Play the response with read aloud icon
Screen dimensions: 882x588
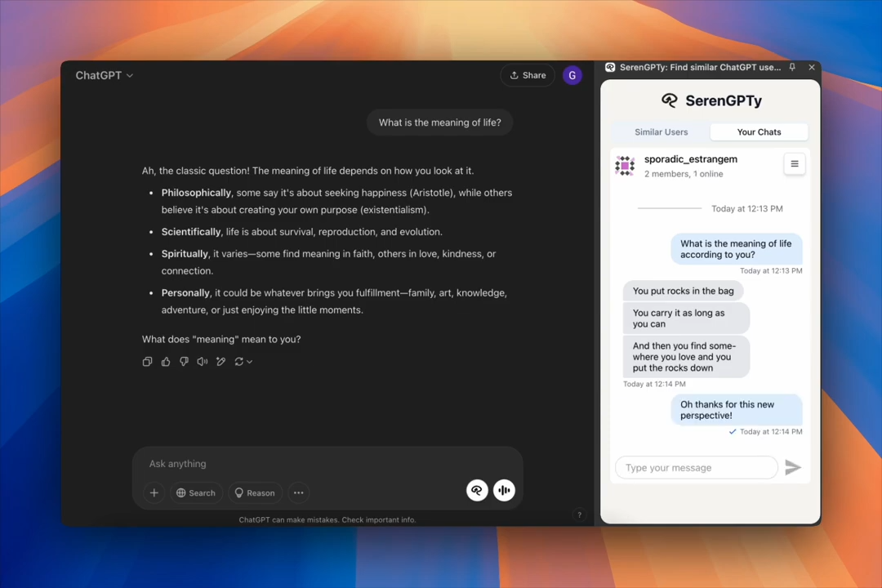click(x=203, y=362)
